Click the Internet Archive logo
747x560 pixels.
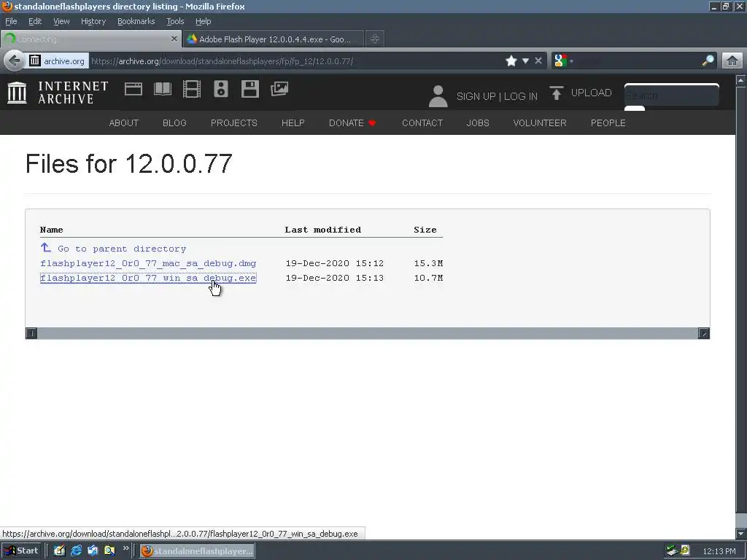[58, 92]
